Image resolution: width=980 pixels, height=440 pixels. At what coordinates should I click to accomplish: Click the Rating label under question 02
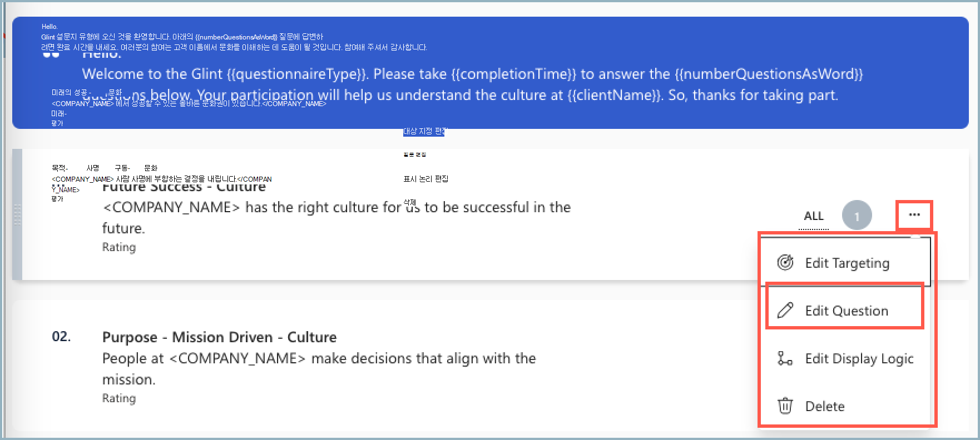pyautogui.click(x=118, y=398)
